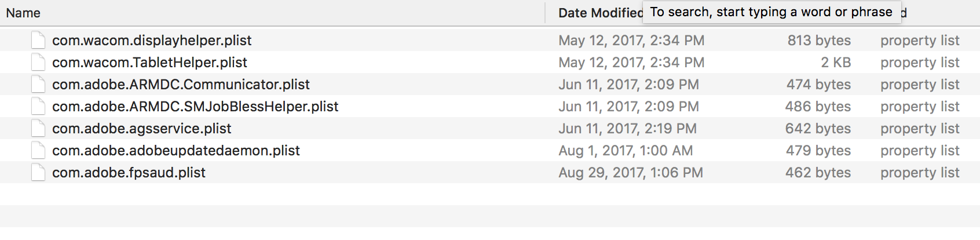The height and width of the screenshot is (240, 980).
Task: Click the com.adobe.ARMDC.Communicator.plist file icon
Action: pos(38,85)
